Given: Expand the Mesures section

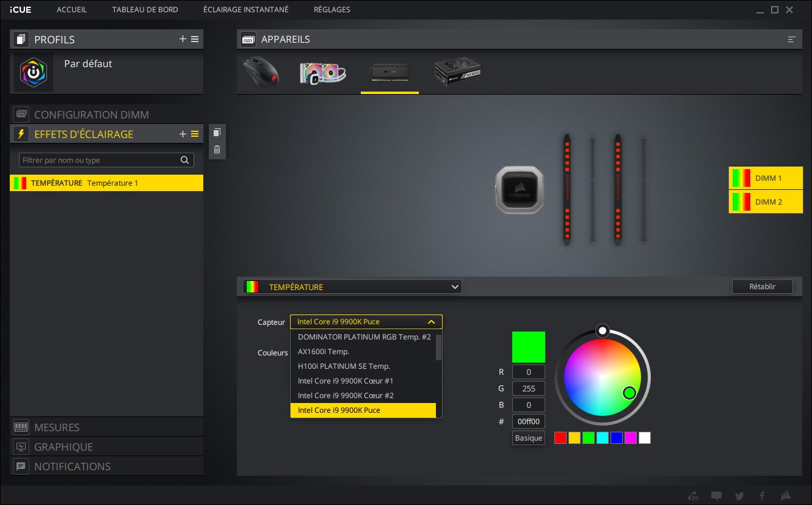Looking at the screenshot, I should click(x=106, y=427).
